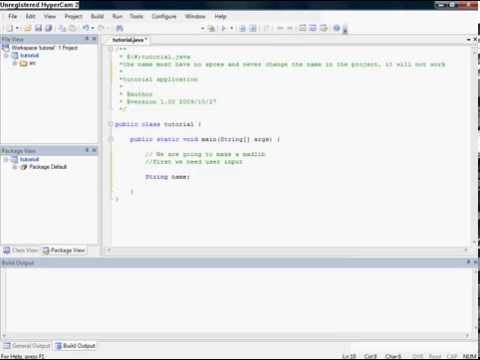
Task: Click the Redo arrow icon
Action: (101, 28)
